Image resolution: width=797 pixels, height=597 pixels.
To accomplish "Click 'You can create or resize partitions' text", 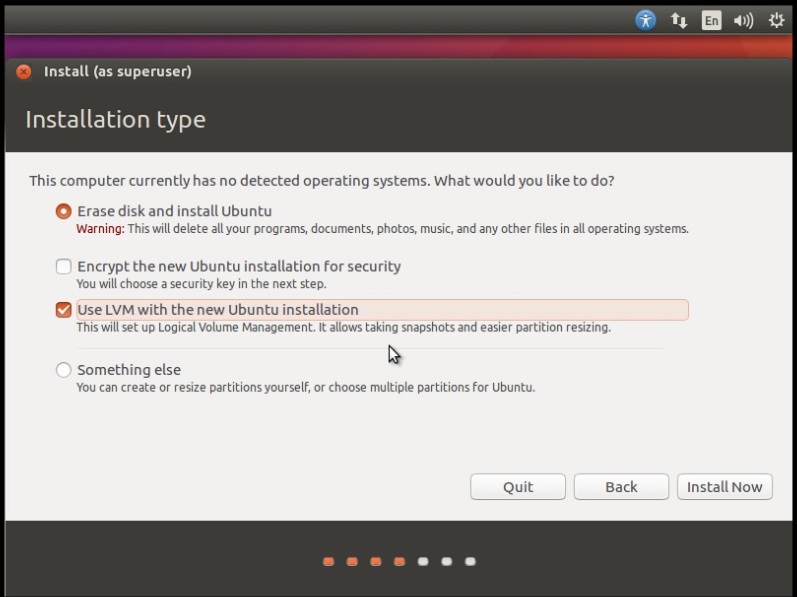I will [305, 387].
